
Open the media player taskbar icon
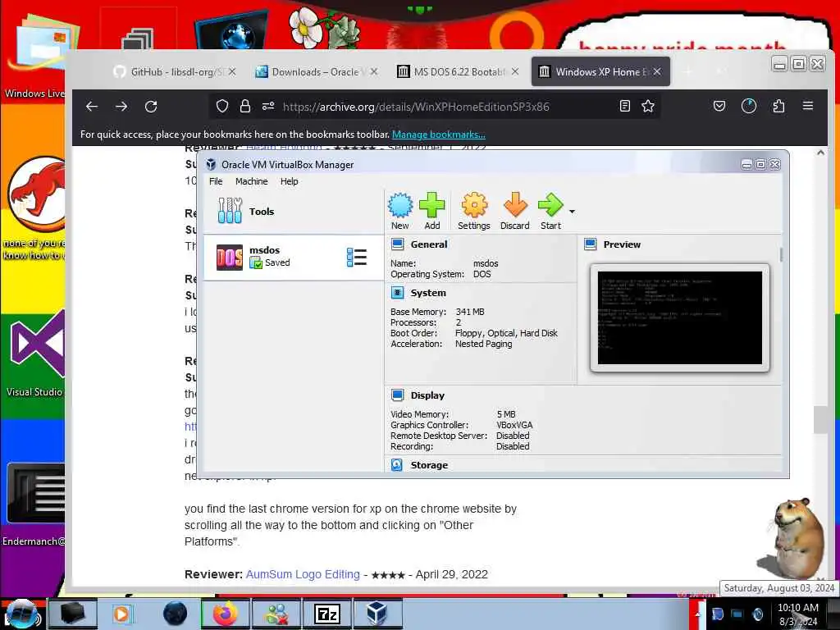[121, 614]
